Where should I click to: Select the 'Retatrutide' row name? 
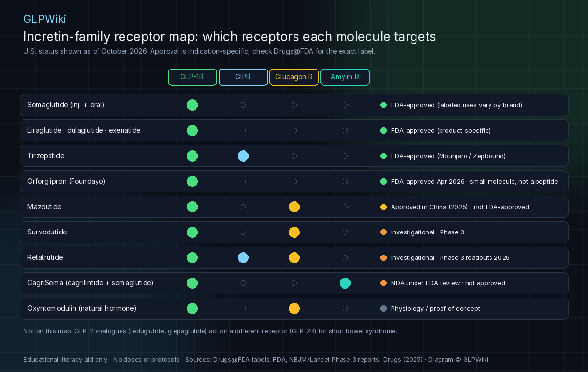[x=45, y=257]
